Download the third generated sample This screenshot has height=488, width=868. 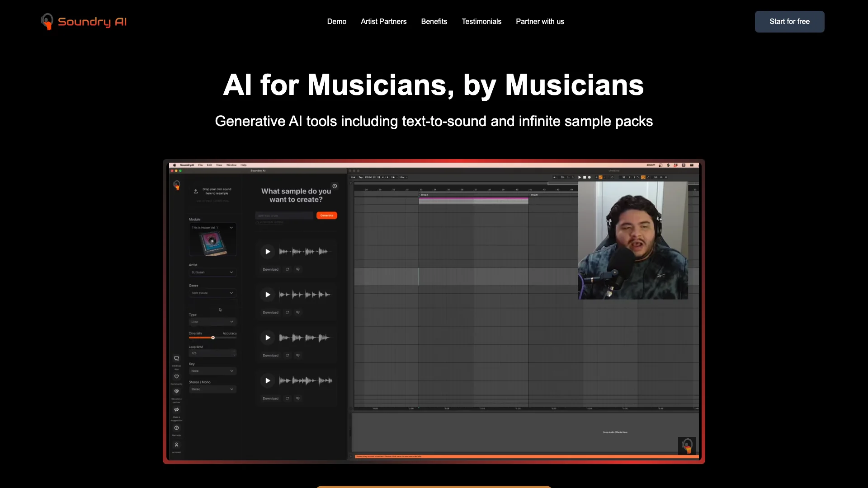pyautogui.click(x=270, y=356)
